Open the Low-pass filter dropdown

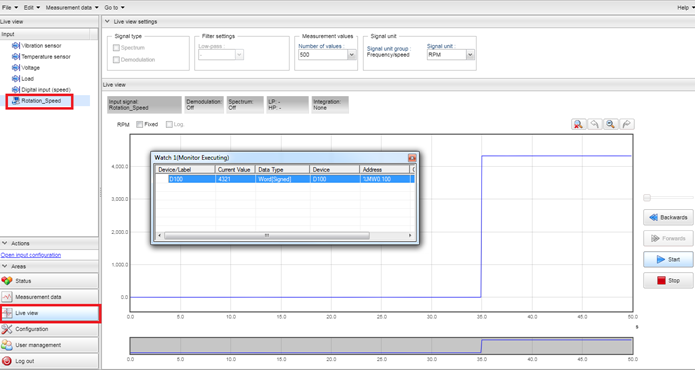(239, 55)
